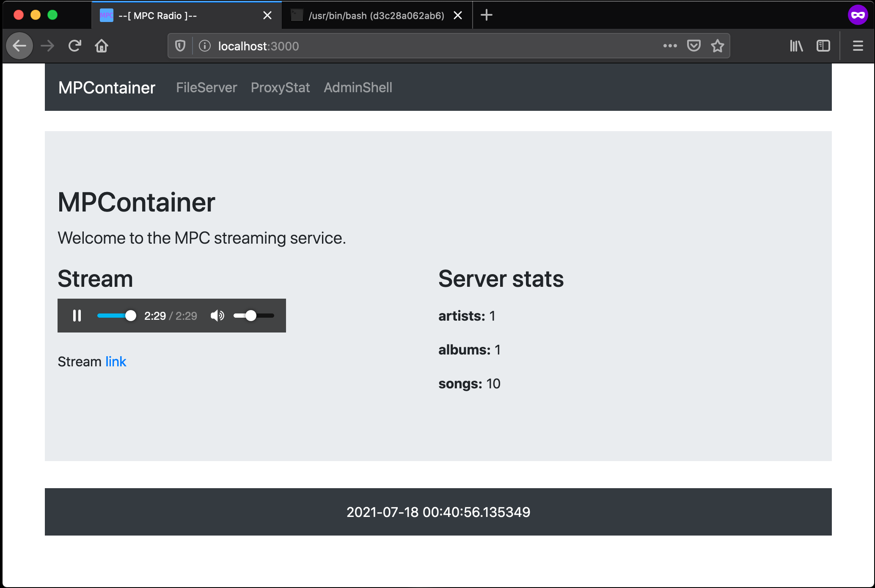Open the Library icon
The height and width of the screenshot is (588, 875).
[x=796, y=46]
